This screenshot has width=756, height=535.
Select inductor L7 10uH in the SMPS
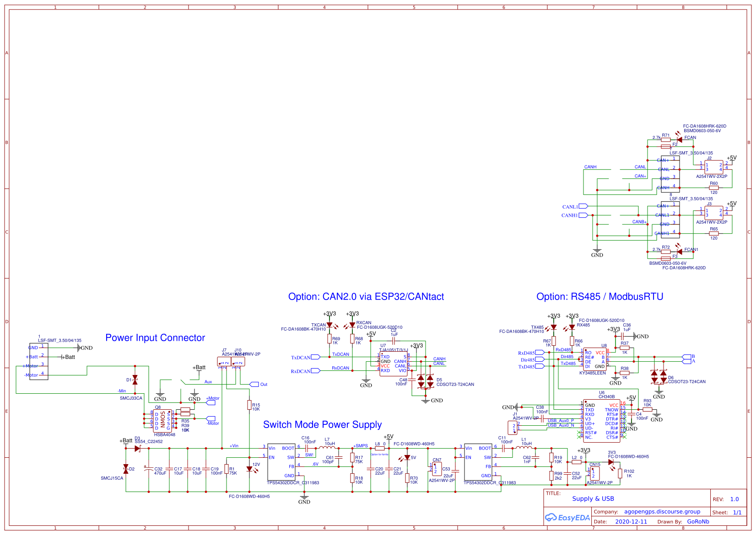(328, 446)
